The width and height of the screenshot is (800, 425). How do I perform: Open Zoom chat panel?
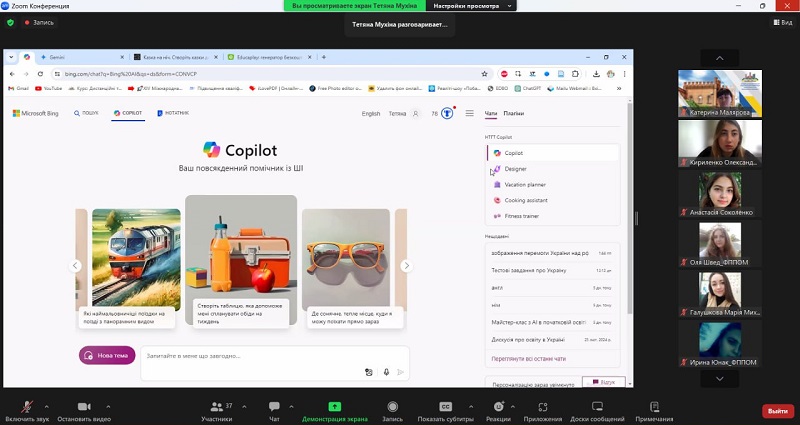tap(274, 411)
